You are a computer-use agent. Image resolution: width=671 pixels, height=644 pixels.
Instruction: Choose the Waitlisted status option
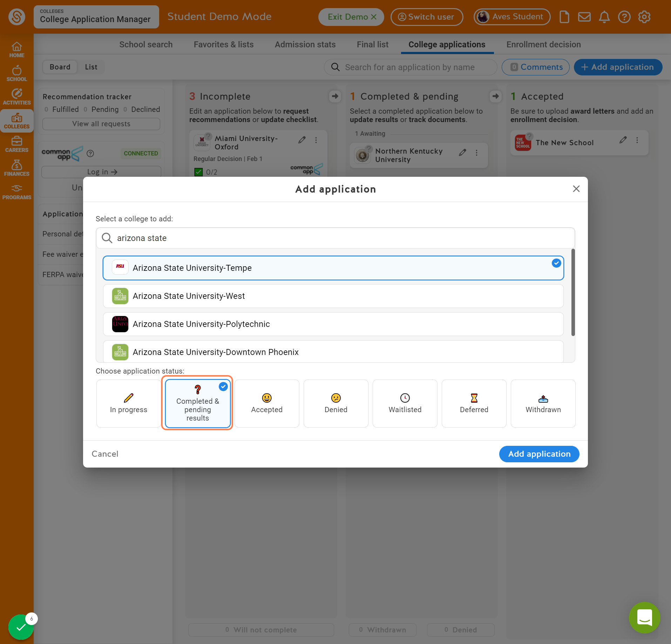click(x=405, y=403)
